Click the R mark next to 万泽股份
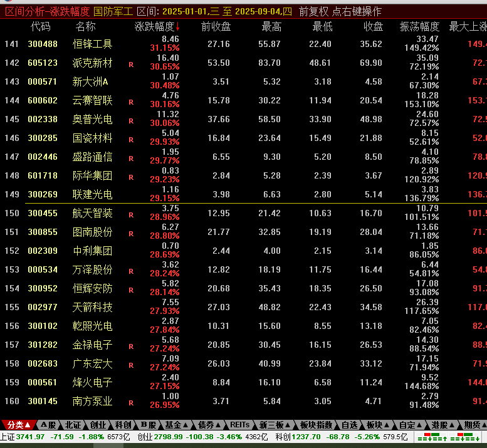The height and width of the screenshot is (448, 487). tap(131, 271)
